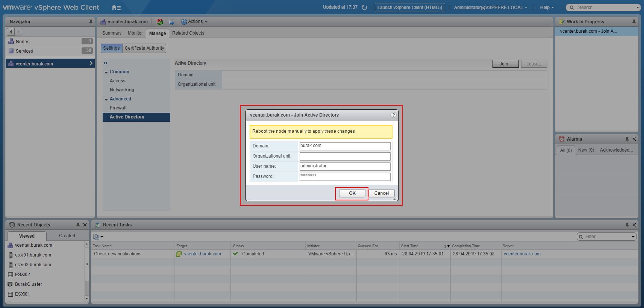Screen dimensions: 644x308
Task: Open esxi02.burak.com from Recent Objects
Action: point(33,265)
